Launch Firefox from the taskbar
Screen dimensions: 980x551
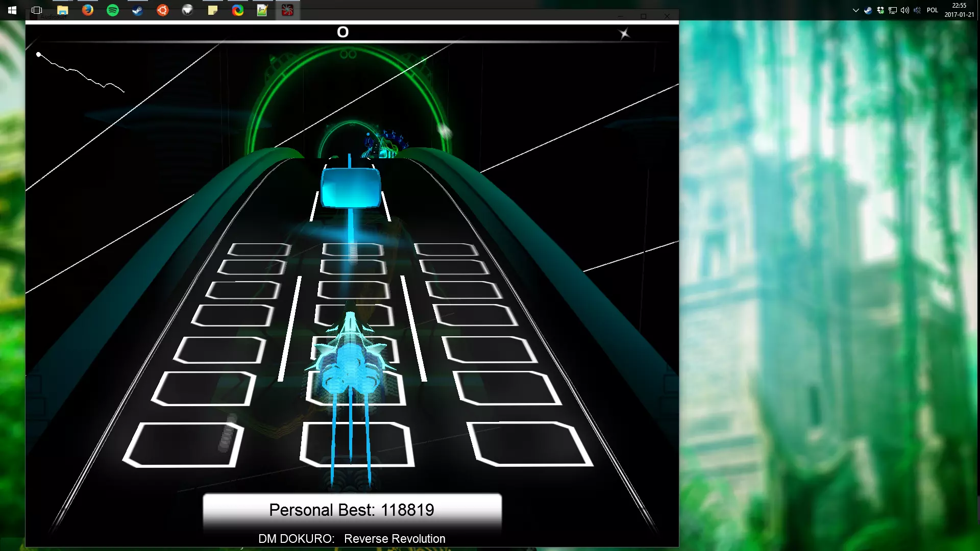tap(88, 10)
